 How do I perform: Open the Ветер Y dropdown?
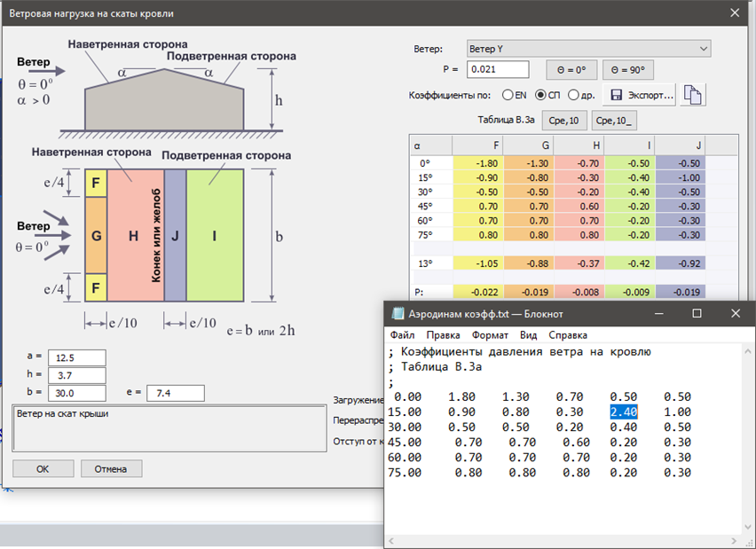[588, 49]
